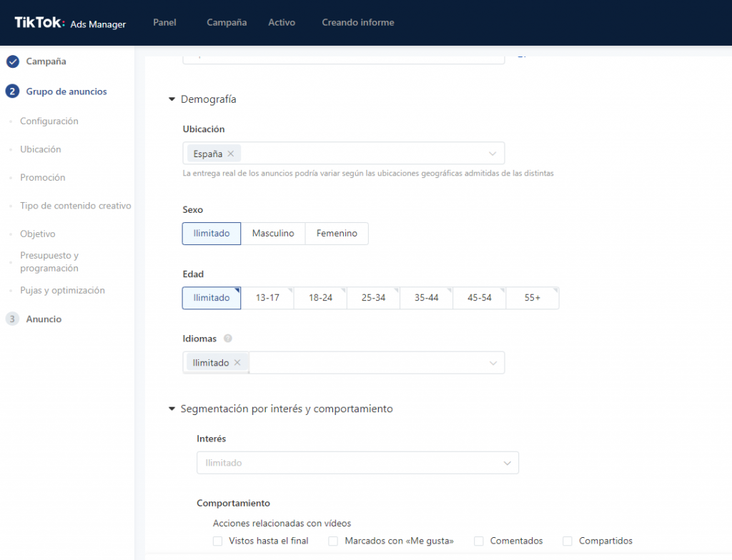Check the Marcados con «Me gusta» box
Screen dimensions: 732x560
click(333, 541)
